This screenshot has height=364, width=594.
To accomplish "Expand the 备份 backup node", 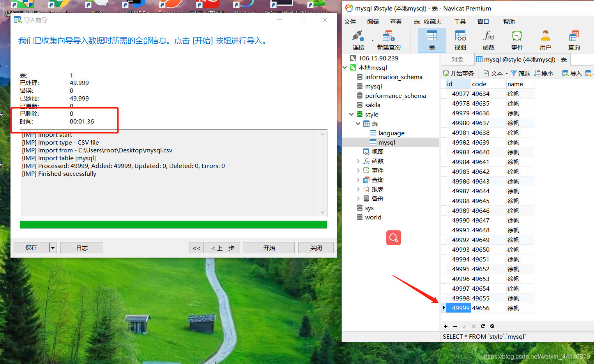I will click(358, 198).
